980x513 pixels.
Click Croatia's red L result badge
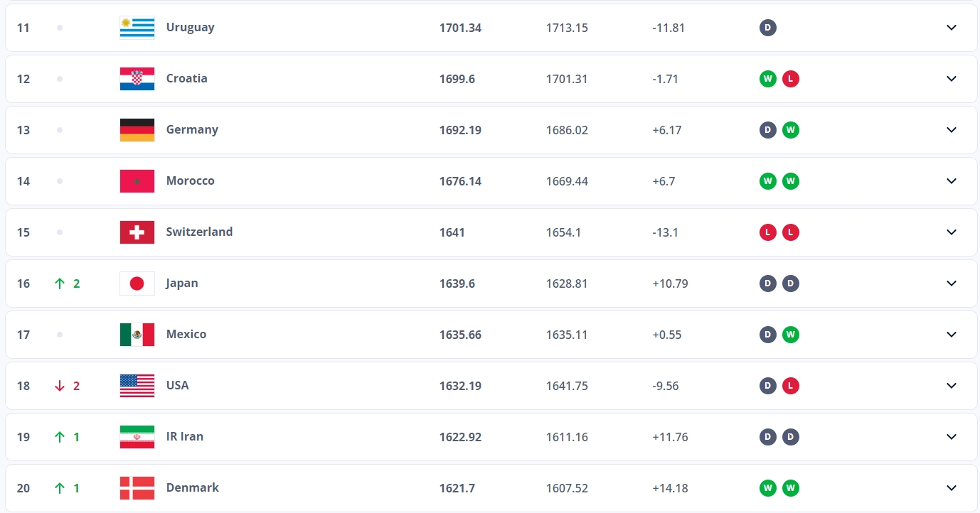click(790, 79)
